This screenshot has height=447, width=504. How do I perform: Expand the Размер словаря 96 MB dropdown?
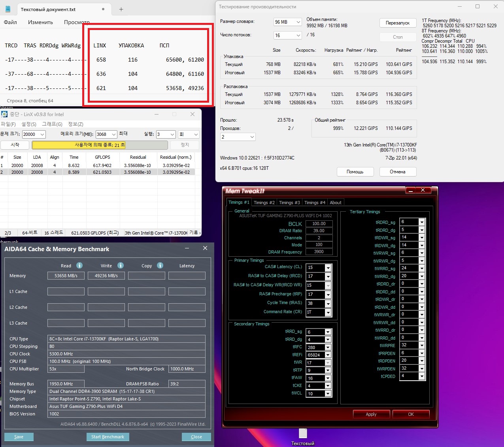298,22
